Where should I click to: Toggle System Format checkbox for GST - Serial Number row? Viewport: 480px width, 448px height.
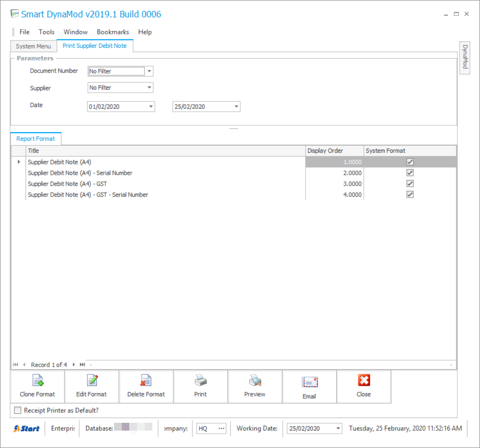pyautogui.click(x=410, y=194)
